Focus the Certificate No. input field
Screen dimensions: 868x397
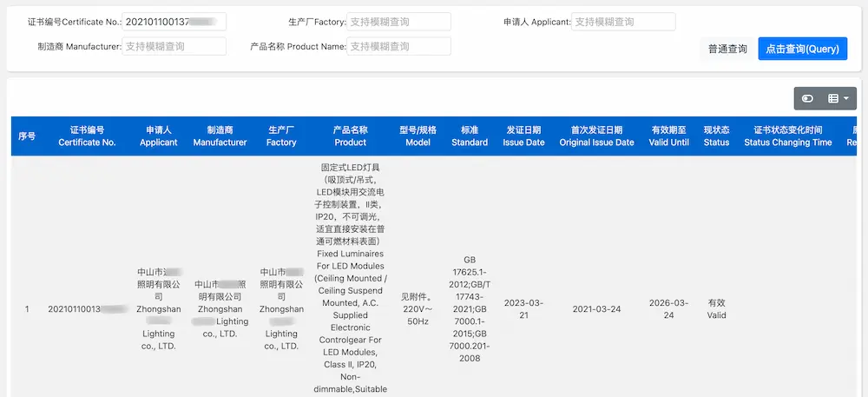174,22
